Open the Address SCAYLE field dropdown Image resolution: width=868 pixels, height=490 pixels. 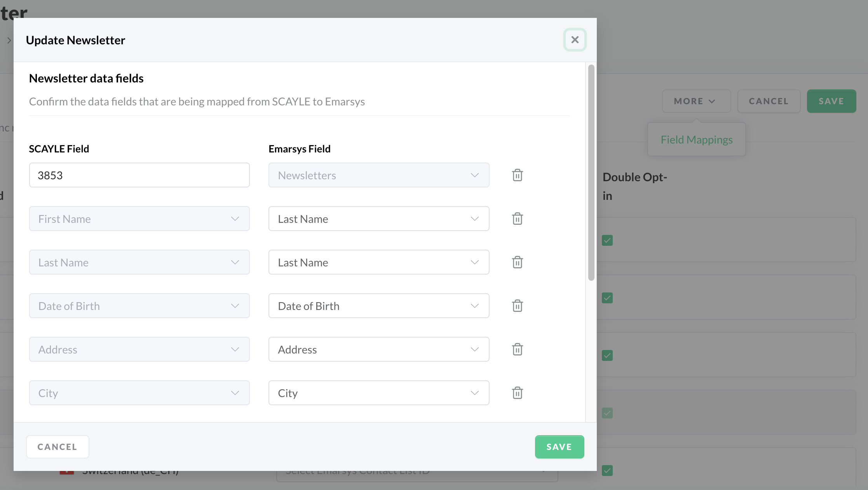coord(139,349)
